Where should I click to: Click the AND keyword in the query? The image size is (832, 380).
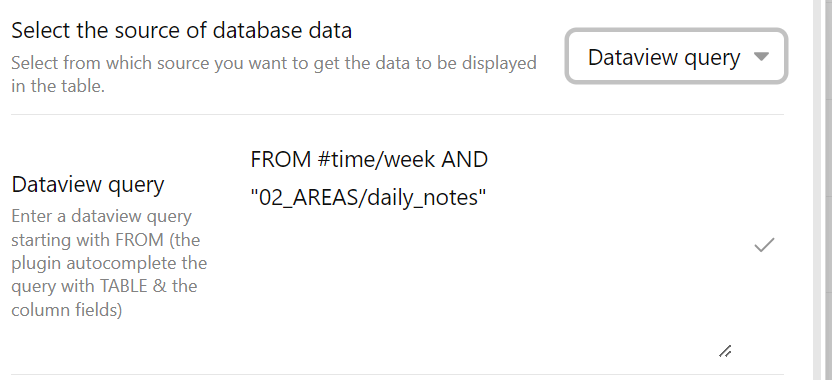[465, 159]
